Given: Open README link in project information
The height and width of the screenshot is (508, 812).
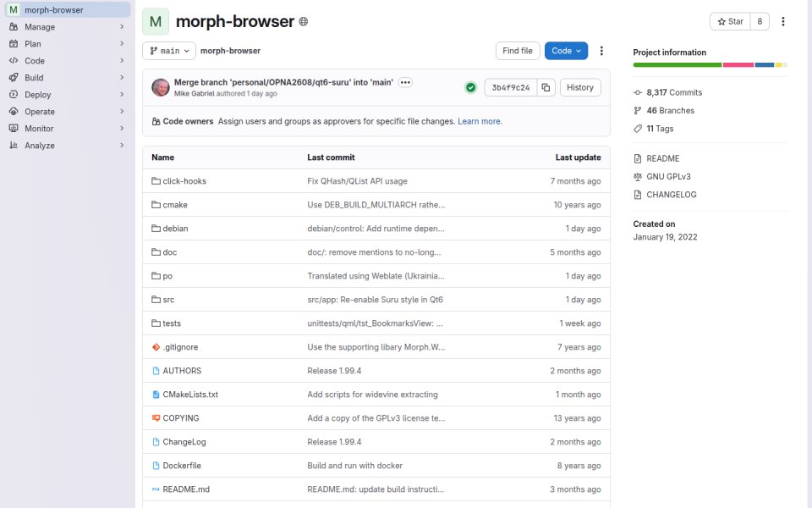Looking at the screenshot, I should point(663,158).
